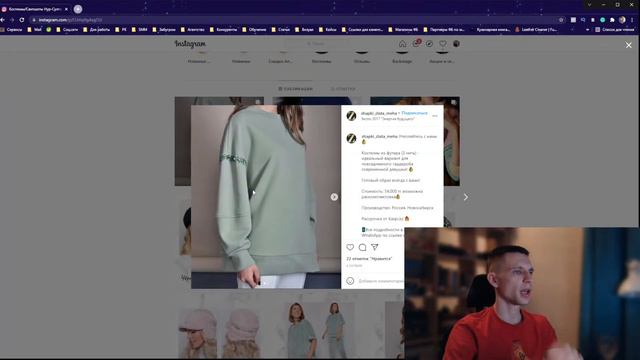Viewport: 640px width, 360px height.
Task: Reload the page in browser
Action: (22, 20)
